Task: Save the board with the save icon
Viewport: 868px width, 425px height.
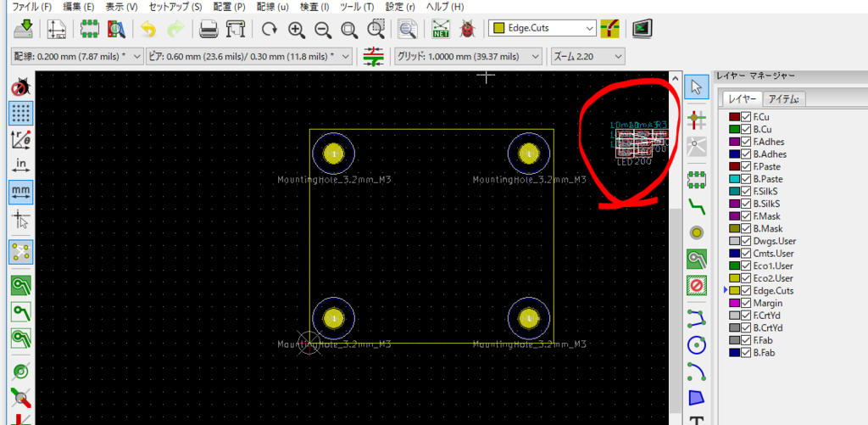Action: pos(23,28)
